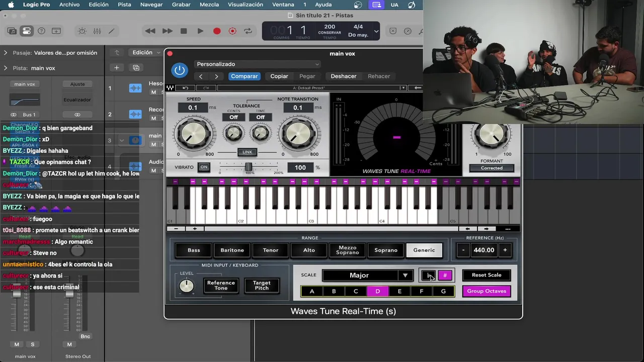The image size is (644, 362).
Task: Open the Waves Default Preset menu arrow
Action: click(x=403, y=88)
